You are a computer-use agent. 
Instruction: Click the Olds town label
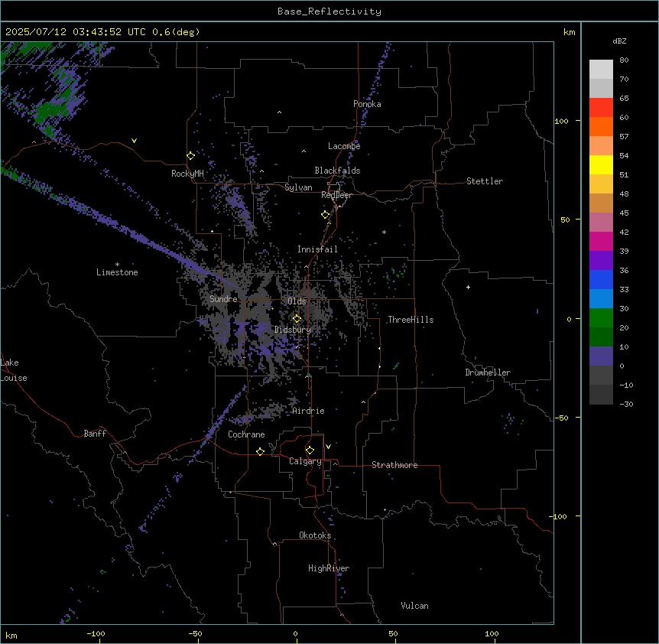click(x=297, y=301)
